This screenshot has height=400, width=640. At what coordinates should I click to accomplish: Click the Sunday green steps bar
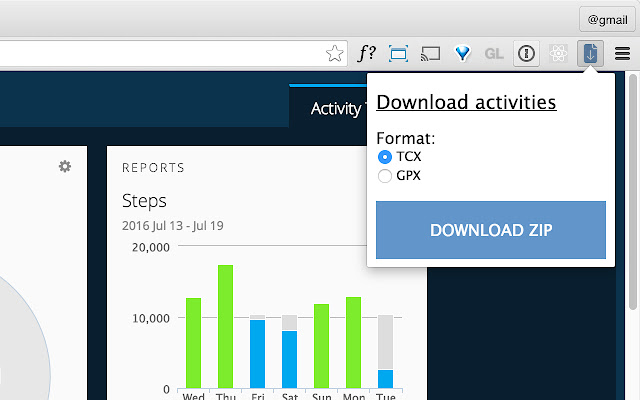click(321, 346)
